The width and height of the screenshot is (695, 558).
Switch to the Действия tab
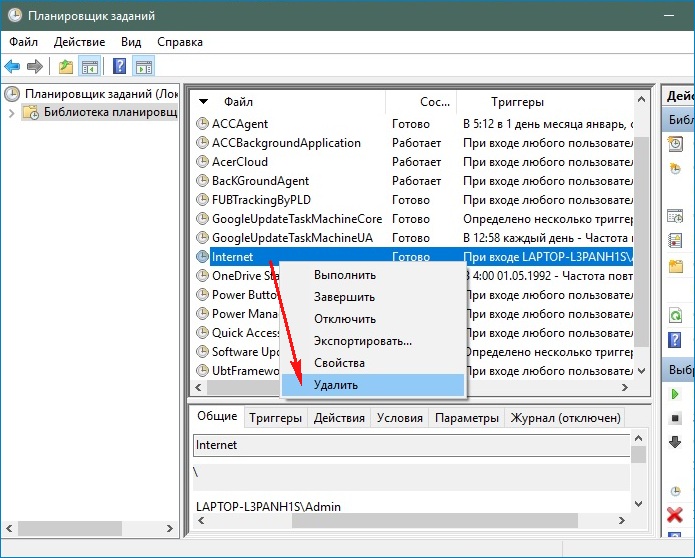[x=339, y=418]
